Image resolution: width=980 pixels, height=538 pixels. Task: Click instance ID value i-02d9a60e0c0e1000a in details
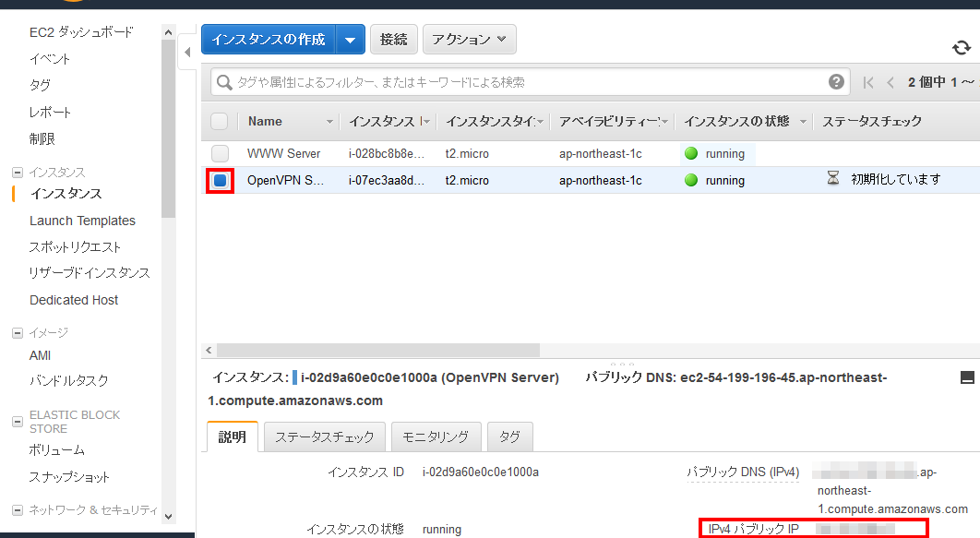click(481, 472)
